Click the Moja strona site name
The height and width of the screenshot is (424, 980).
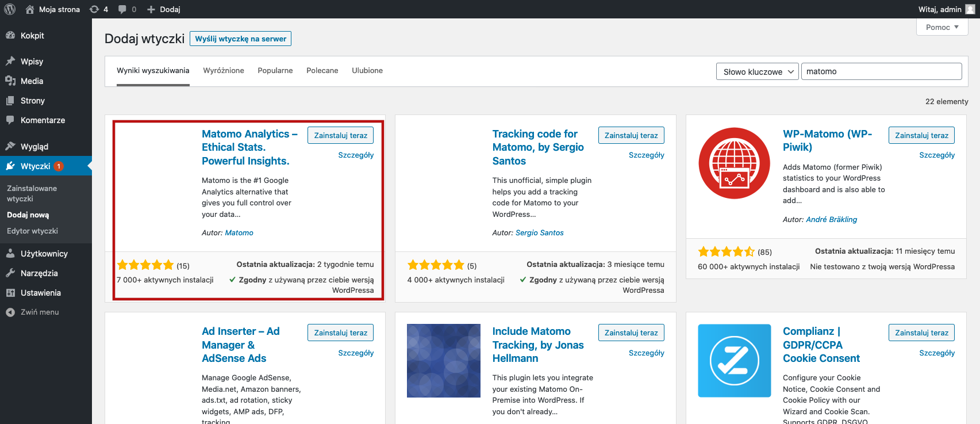pos(59,9)
